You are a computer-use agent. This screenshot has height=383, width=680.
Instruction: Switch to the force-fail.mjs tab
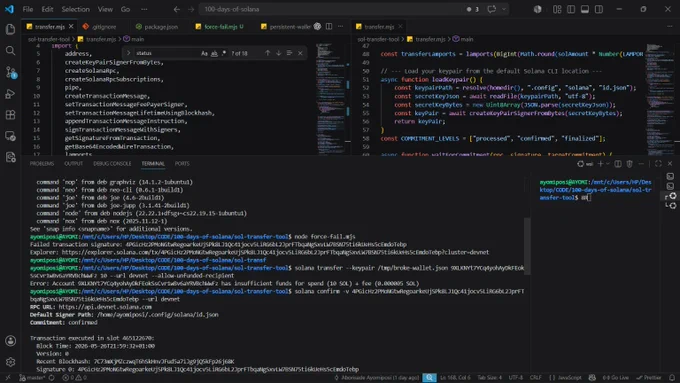click(219, 26)
